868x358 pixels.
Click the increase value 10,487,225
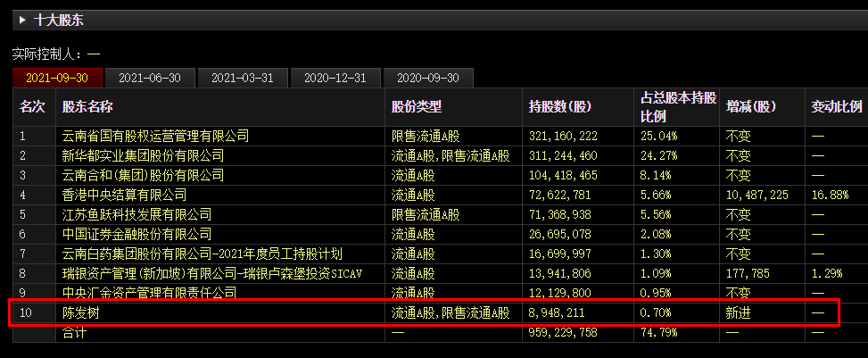tap(756, 196)
